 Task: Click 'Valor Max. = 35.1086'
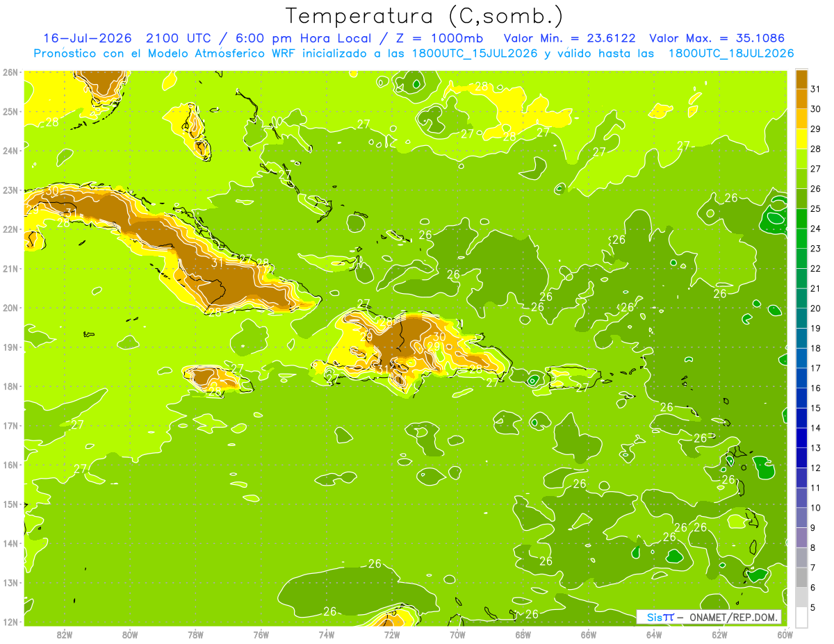(717, 38)
